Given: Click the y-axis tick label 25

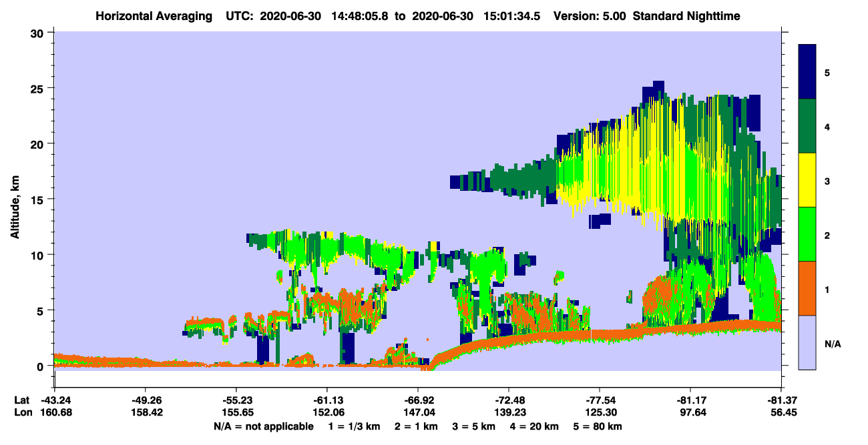Looking at the screenshot, I should pyautogui.click(x=38, y=88).
